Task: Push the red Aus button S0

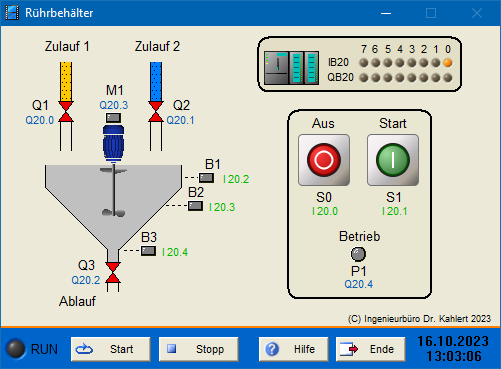Action: (x=324, y=160)
